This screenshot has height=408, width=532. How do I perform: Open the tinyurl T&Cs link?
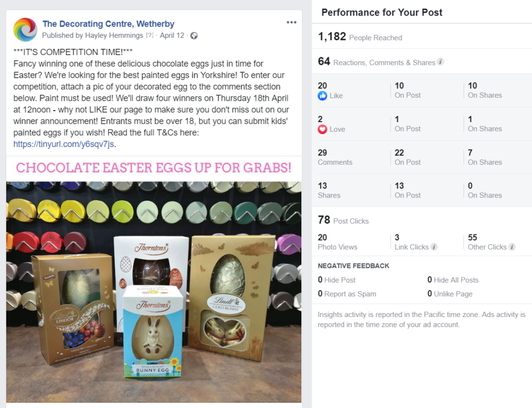[64, 144]
